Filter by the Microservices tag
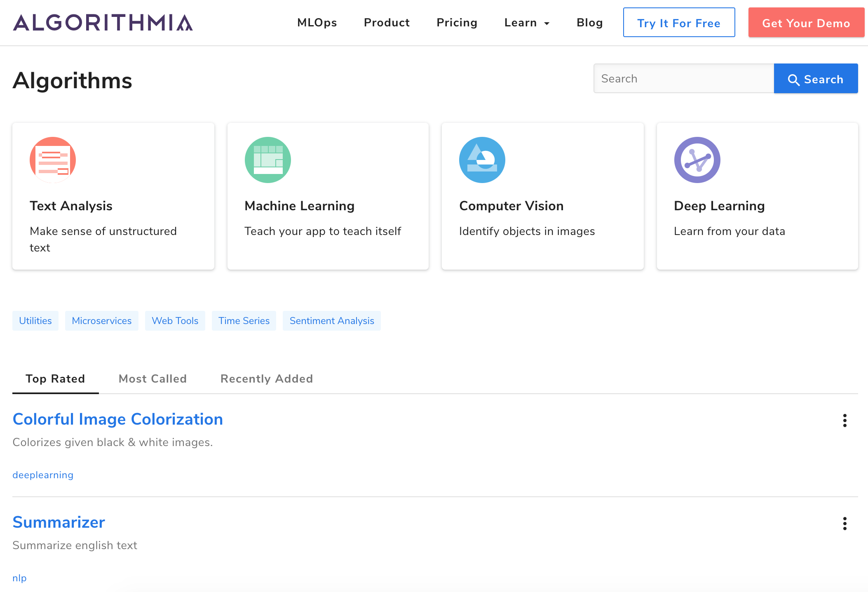The width and height of the screenshot is (868, 592). pyautogui.click(x=102, y=321)
